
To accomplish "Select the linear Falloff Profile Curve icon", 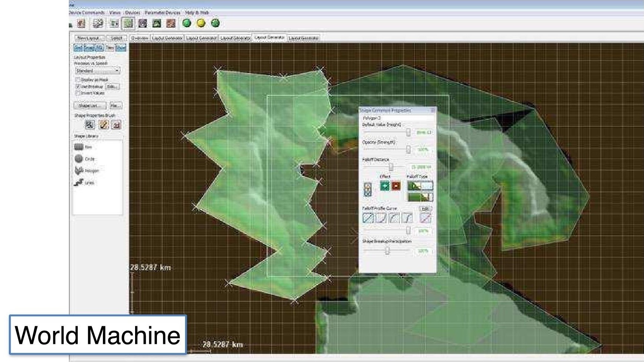I will (x=368, y=218).
